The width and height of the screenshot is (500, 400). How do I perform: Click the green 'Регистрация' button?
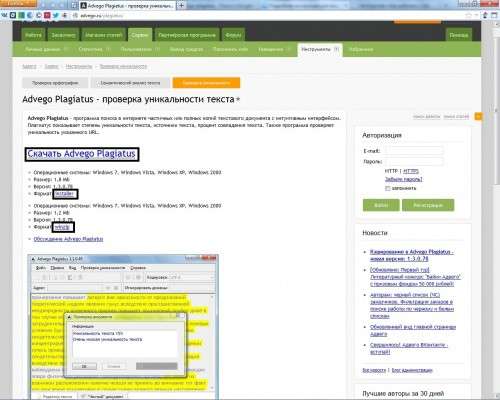pyautogui.click(x=428, y=205)
